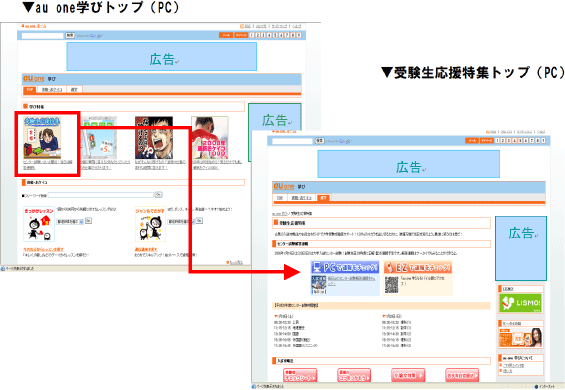
Task: Click the au one logo on right page
Action: [x=284, y=186]
